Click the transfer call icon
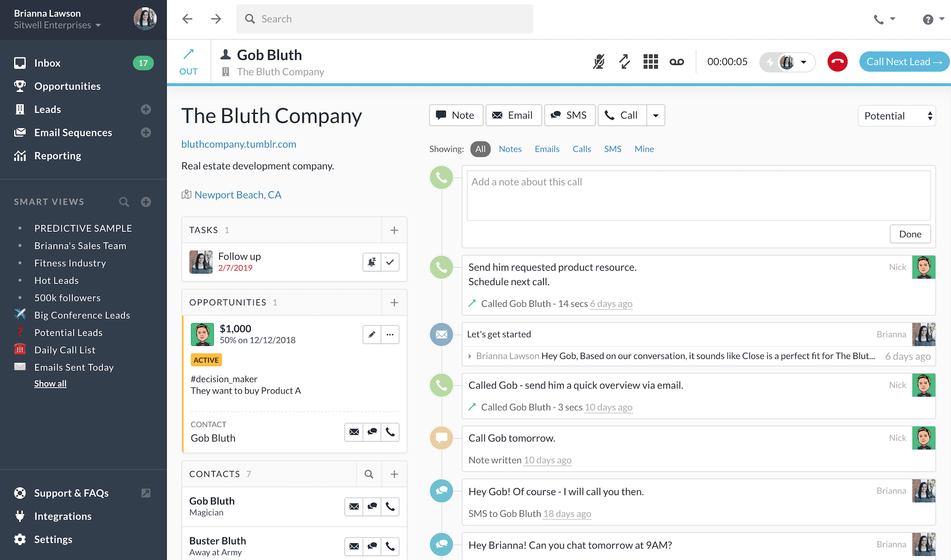951x560 pixels. pyautogui.click(x=624, y=61)
